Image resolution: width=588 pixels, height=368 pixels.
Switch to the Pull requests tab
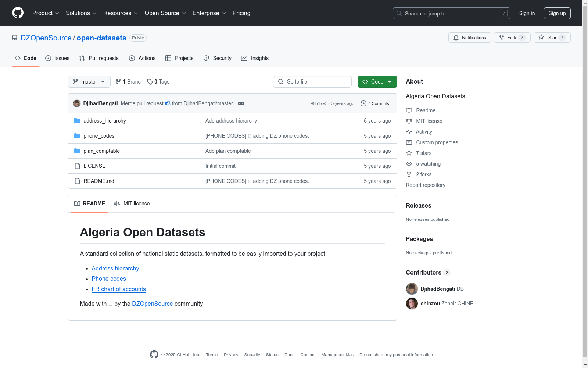click(99, 58)
